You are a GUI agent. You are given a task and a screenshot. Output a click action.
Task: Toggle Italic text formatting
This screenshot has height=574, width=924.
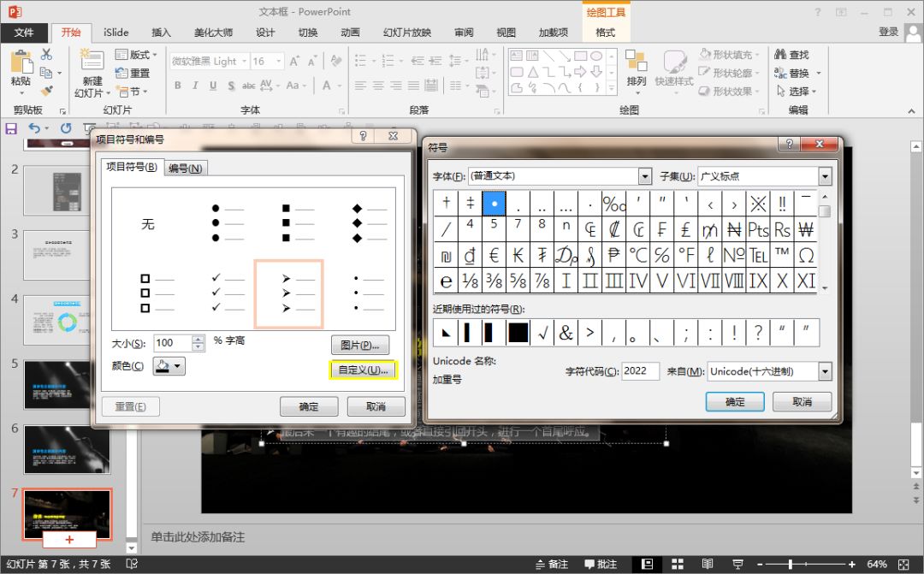click(x=195, y=86)
